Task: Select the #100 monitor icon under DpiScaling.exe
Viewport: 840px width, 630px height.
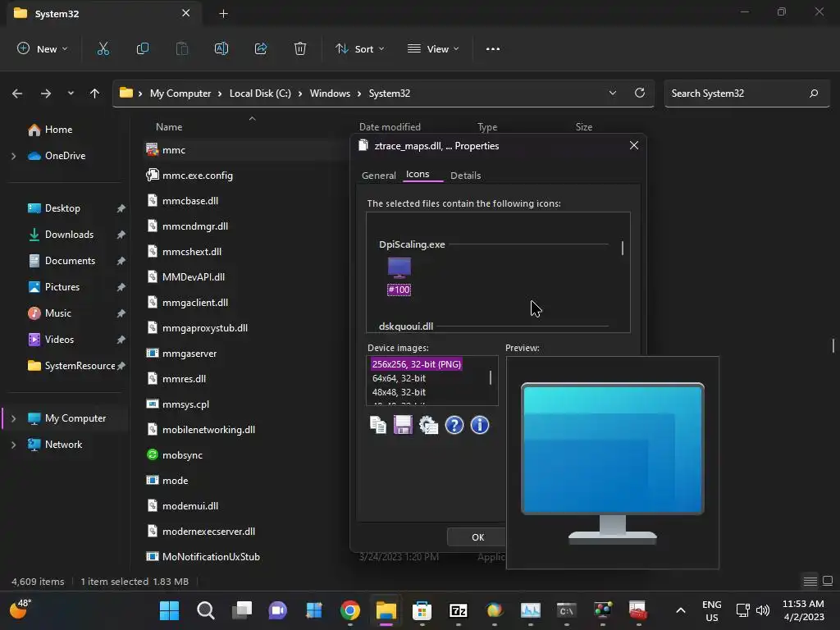Action: pyautogui.click(x=399, y=276)
